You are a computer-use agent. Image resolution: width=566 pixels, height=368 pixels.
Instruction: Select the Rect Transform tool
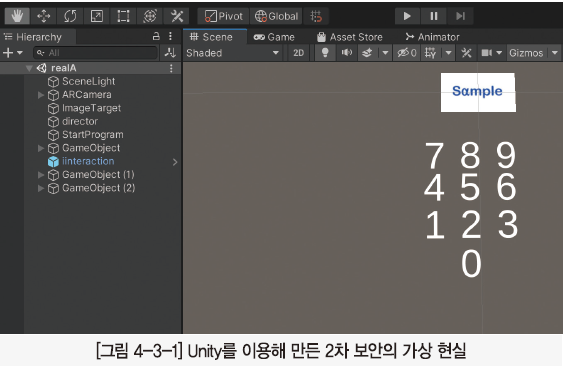(x=123, y=16)
